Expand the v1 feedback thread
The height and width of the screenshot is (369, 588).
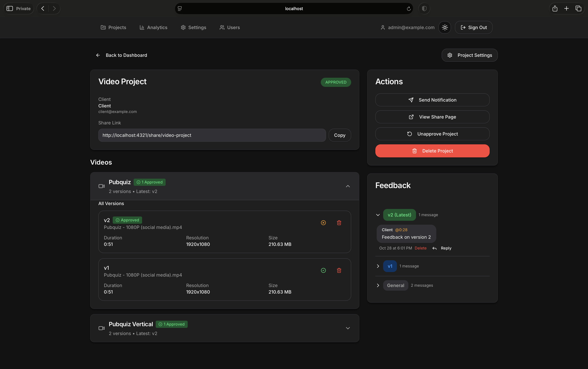click(378, 266)
